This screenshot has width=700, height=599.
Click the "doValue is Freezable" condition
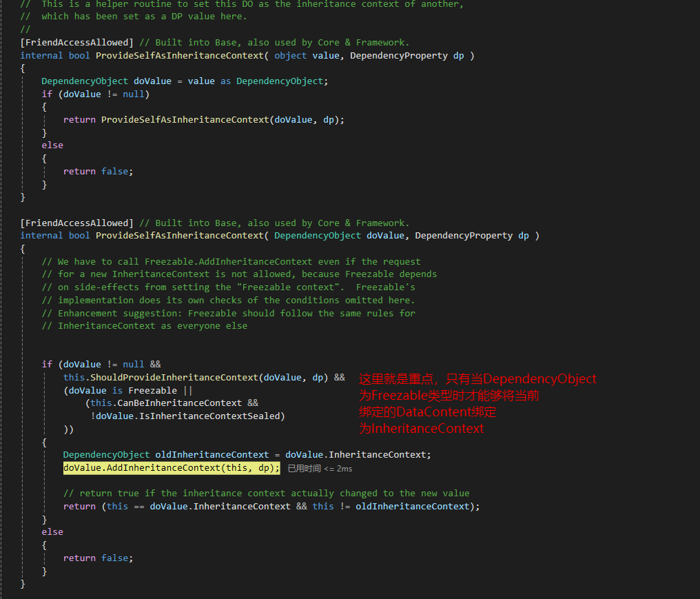point(123,390)
